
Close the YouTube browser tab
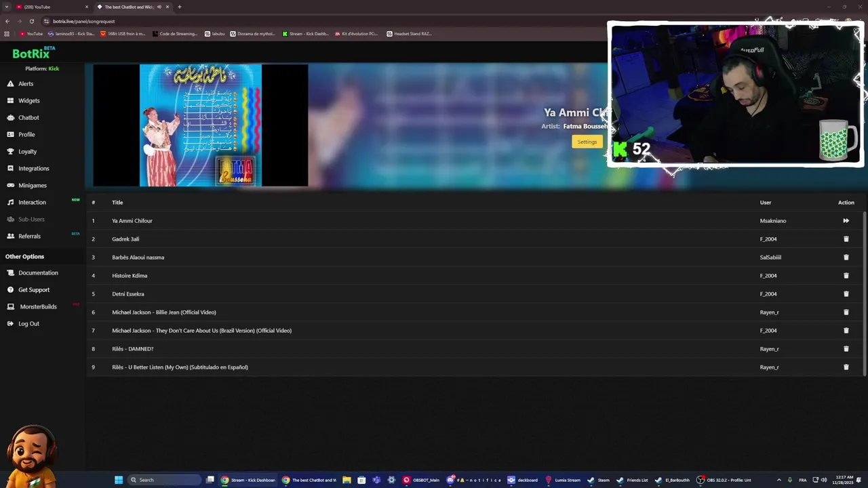pyautogui.click(x=87, y=7)
